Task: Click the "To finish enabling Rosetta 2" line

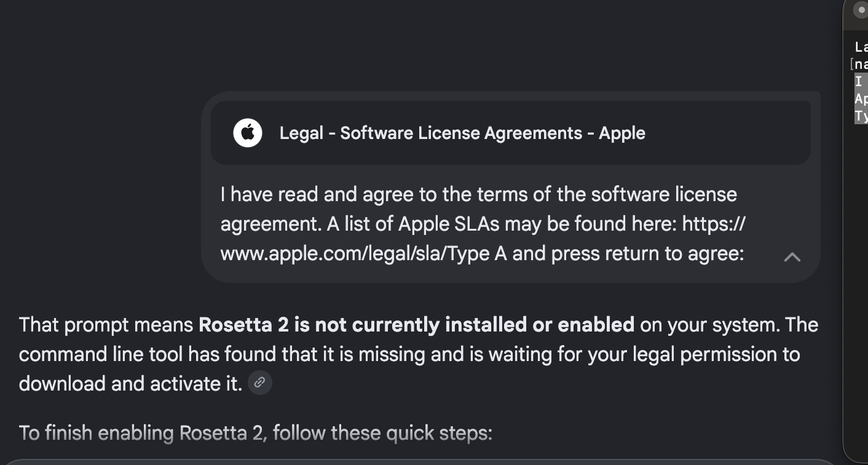Action: pyautogui.click(x=256, y=433)
